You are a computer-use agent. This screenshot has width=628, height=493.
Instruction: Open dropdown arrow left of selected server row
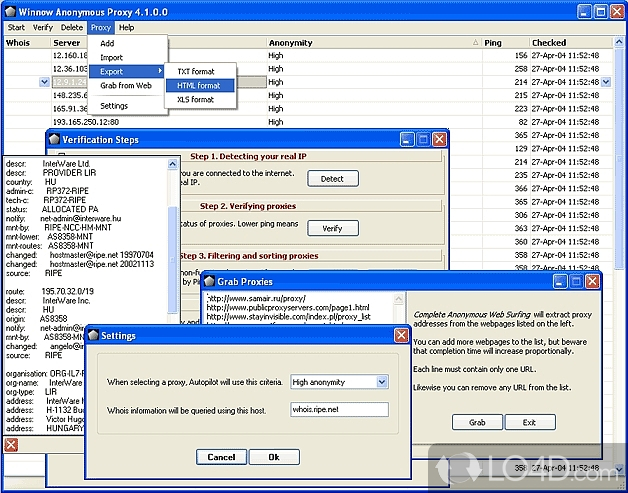pyautogui.click(x=44, y=82)
